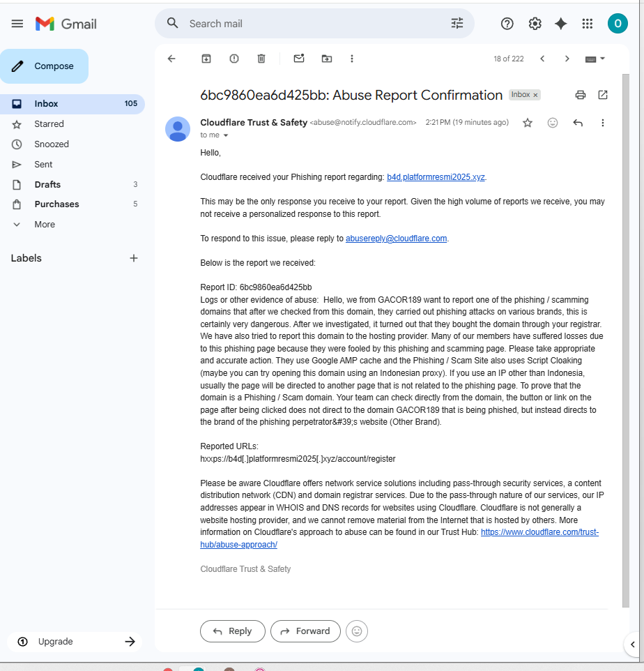Click the email subject title
The image size is (644, 671).
351,95
